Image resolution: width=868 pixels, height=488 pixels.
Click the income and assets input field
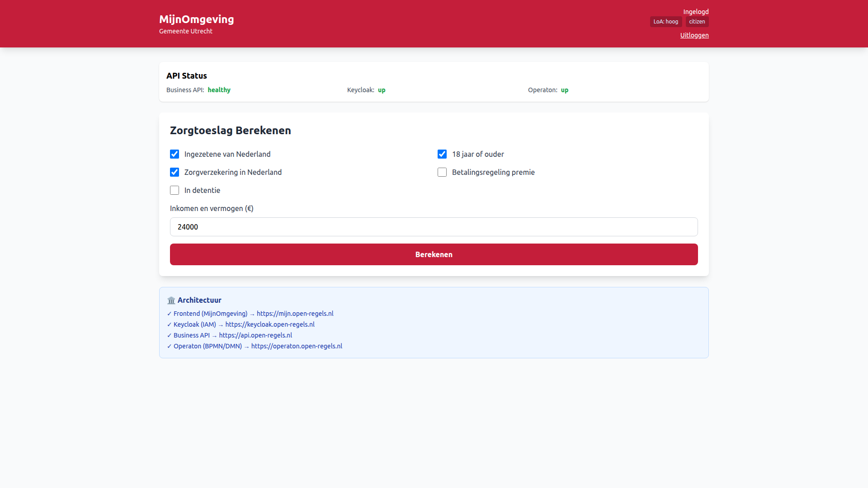[434, 227]
